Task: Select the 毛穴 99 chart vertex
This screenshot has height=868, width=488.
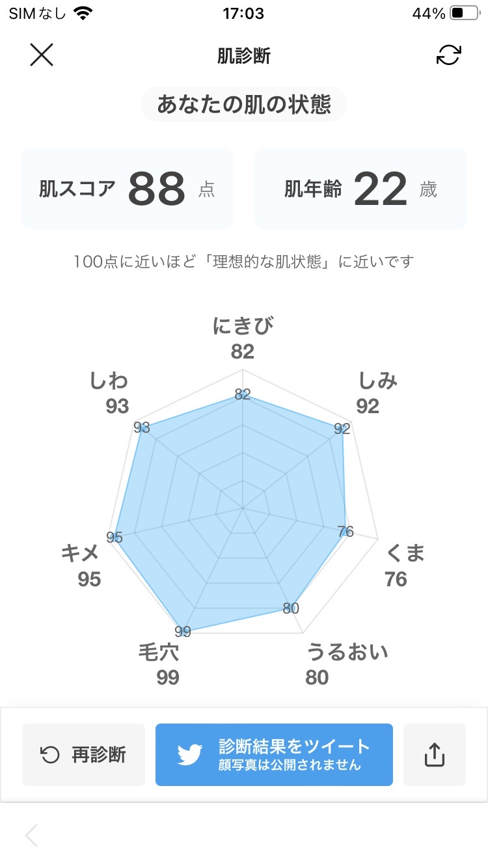Action: 184,630
